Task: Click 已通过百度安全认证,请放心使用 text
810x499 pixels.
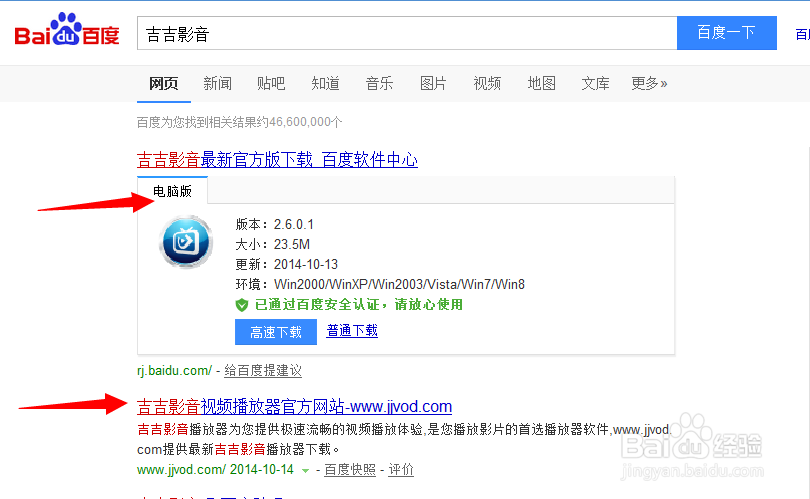Action: click(359, 305)
